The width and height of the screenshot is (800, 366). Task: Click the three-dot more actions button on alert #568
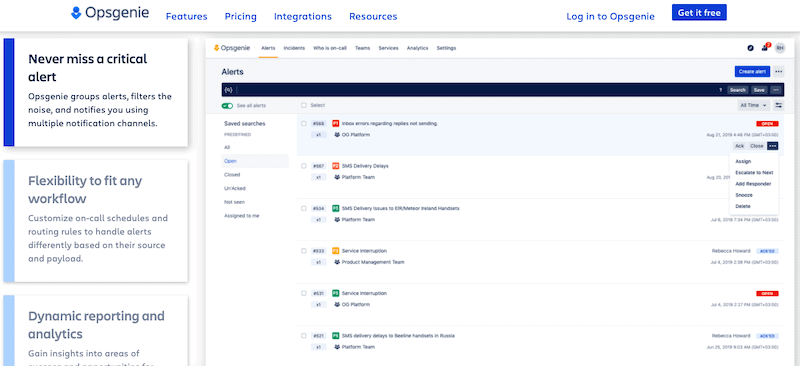[772, 146]
